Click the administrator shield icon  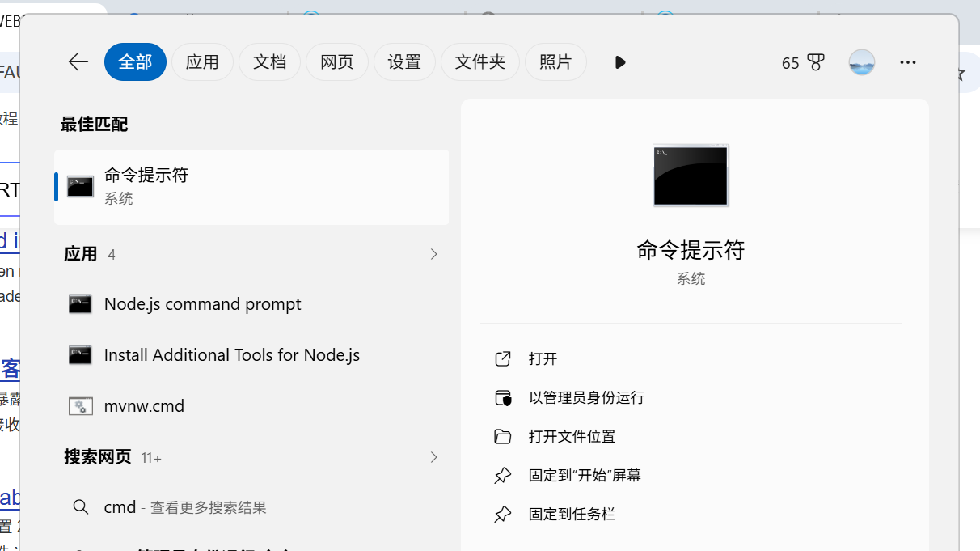pyautogui.click(x=503, y=397)
